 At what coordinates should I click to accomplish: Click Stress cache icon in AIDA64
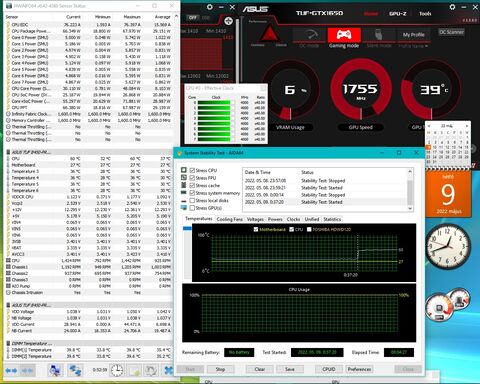tap(184, 185)
